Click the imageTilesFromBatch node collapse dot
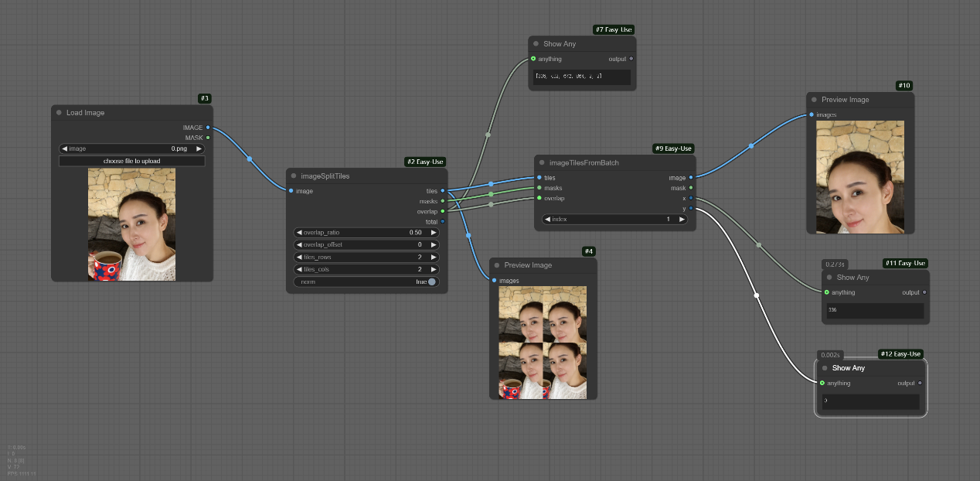Viewport: 980px width, 481px height. pos(542,163)
